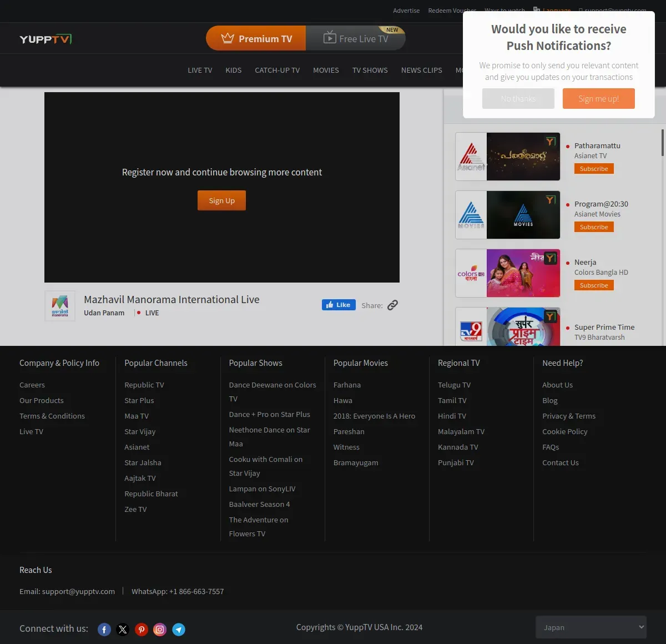Image resolution: width=666 pixels, height=644 pixels.
Task: Open the Telegram social icon
Action: pyautogui.click(x=179, y=630)
